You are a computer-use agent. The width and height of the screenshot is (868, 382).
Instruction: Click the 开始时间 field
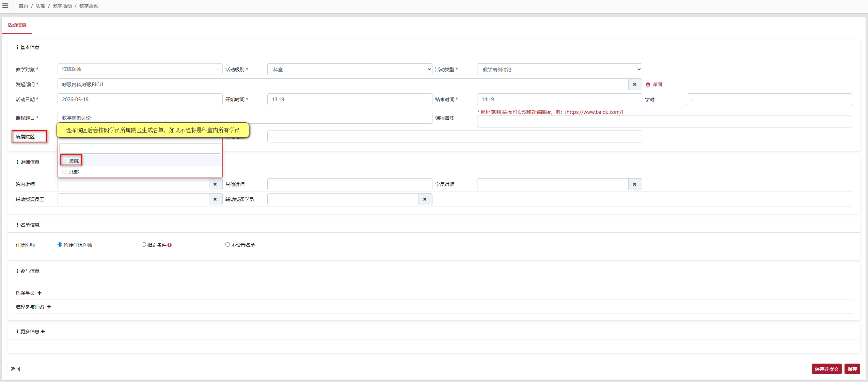(350, 100)
